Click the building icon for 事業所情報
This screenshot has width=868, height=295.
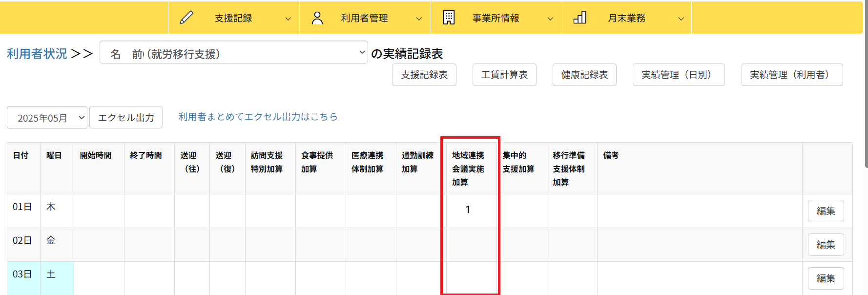tap(449, 18)
